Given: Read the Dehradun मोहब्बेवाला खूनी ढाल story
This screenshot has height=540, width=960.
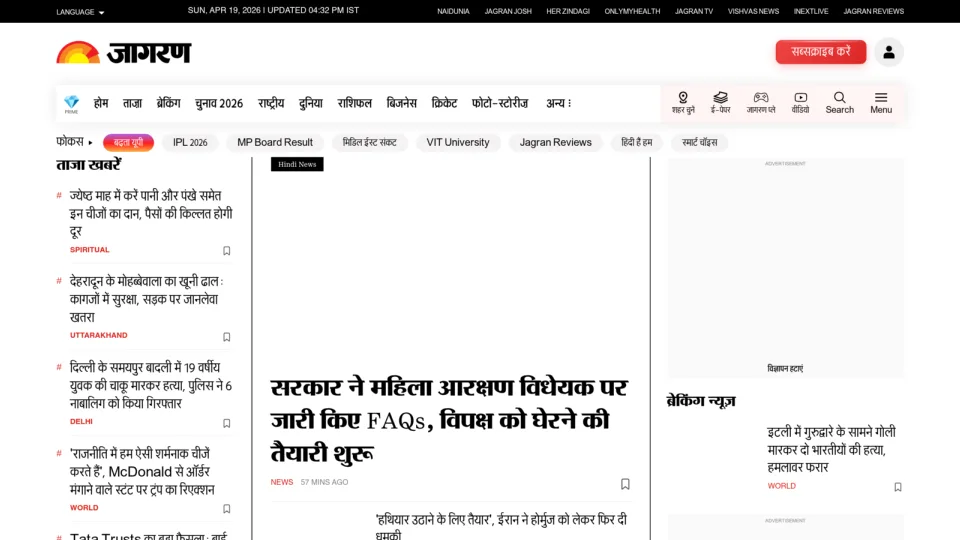Looking at the screenshot, I should [147, 299].
